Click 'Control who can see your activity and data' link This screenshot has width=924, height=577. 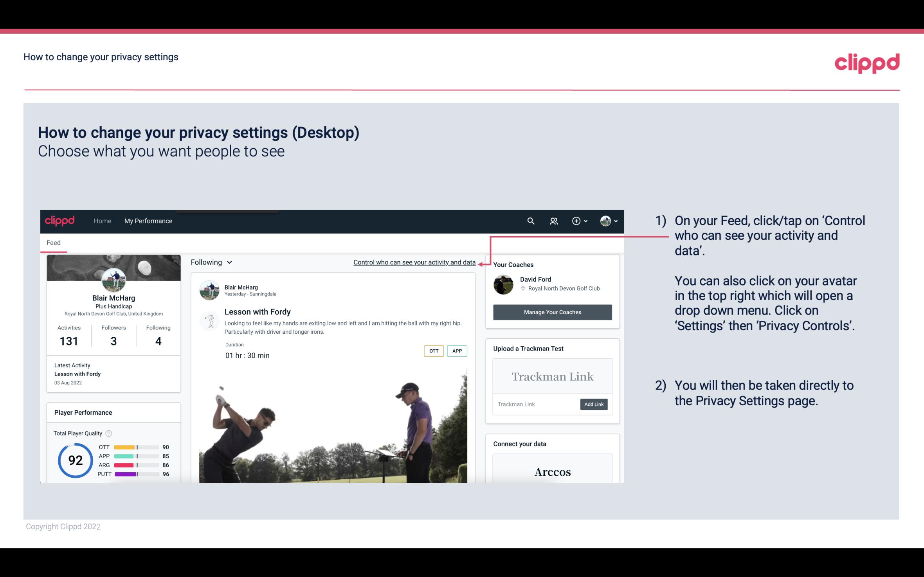[414, 262]
